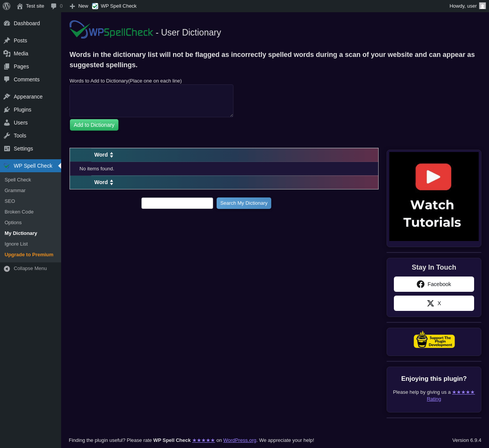This screenshot has width=489, height=448.
Task: Click the Search My Dictionary button
Action: (x=244, y=203)
